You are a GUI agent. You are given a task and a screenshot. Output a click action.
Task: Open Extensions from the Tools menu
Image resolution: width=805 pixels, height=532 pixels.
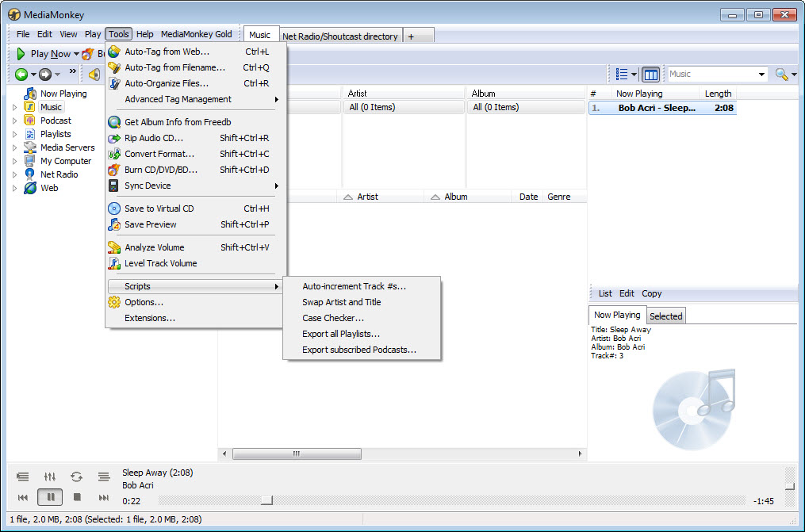pyautogui.click(x=194, y=318)
